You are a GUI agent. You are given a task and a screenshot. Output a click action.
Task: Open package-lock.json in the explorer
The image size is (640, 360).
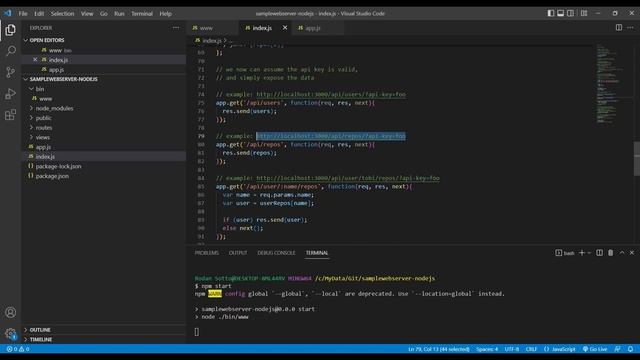click(104, 166)
